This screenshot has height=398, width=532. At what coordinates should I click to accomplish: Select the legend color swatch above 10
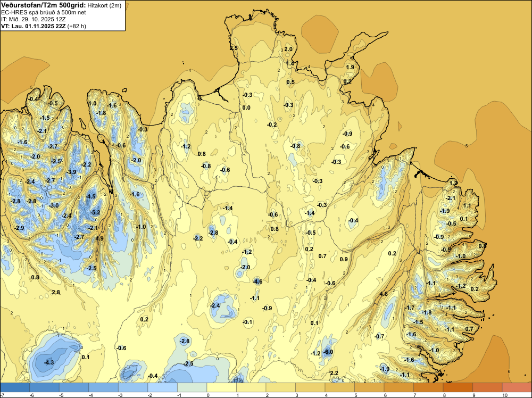pos(517,387)
